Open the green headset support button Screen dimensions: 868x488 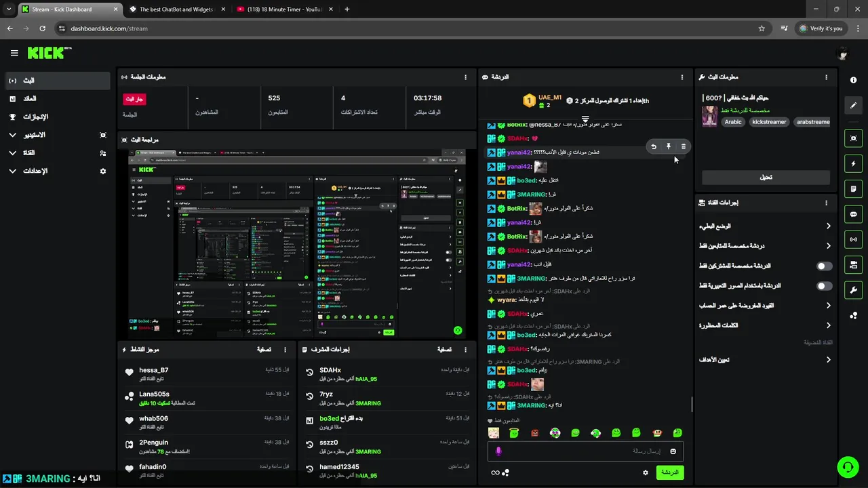click(x=847, y=467)
